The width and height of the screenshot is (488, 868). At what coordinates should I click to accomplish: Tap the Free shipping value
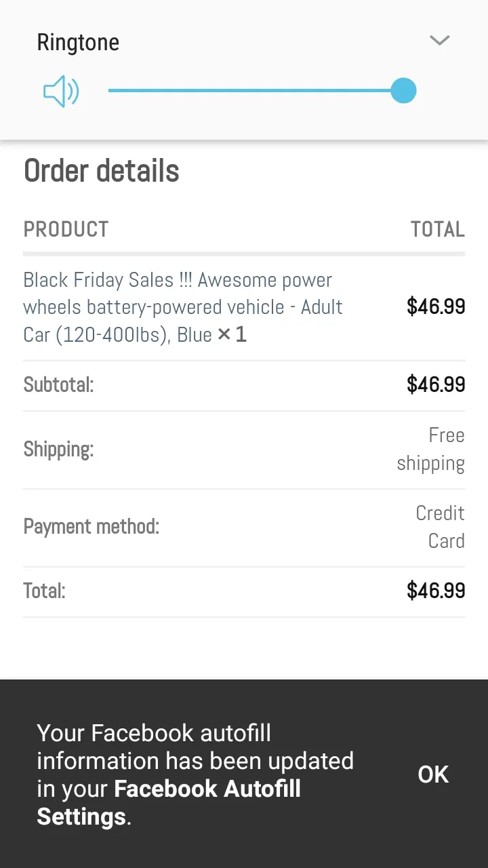(x=431, y=450)
